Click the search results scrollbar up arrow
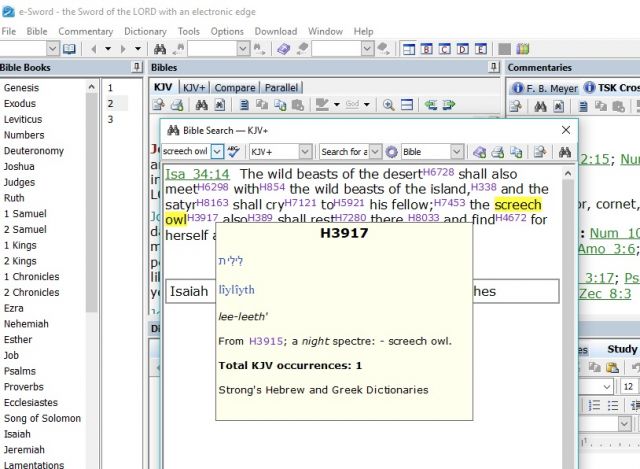Screen dimensions: 640x469 coord(568,174)
